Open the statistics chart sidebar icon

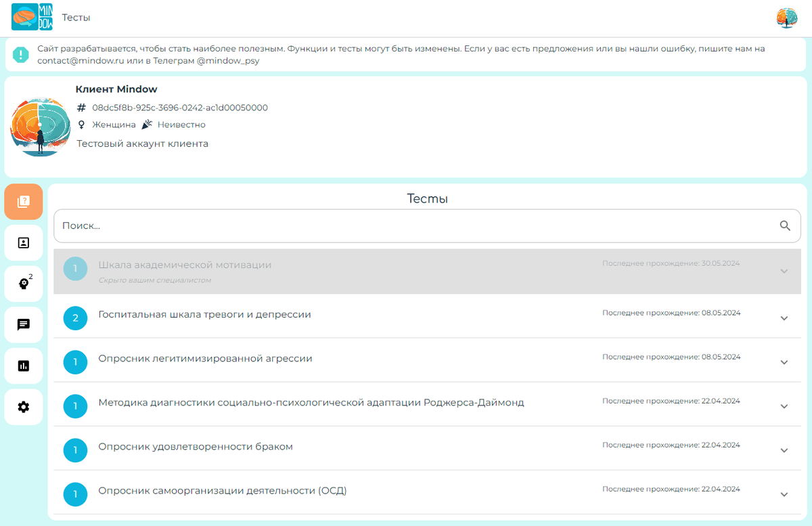pos(24,366)
